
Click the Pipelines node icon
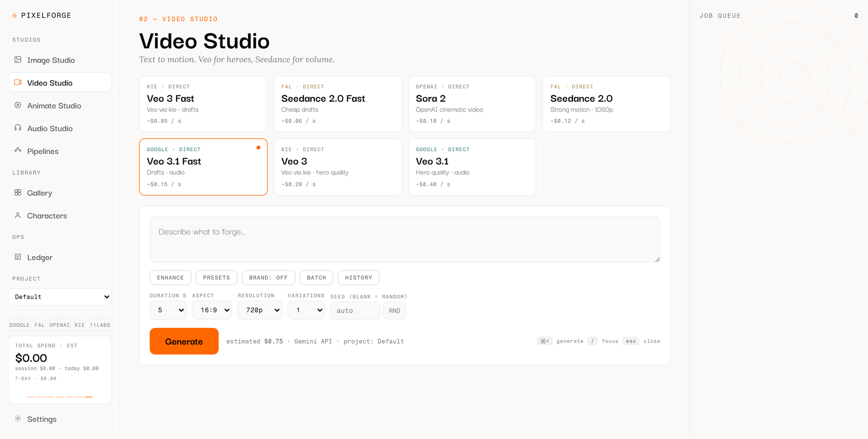pyautogui.click(x=18, y=150)
